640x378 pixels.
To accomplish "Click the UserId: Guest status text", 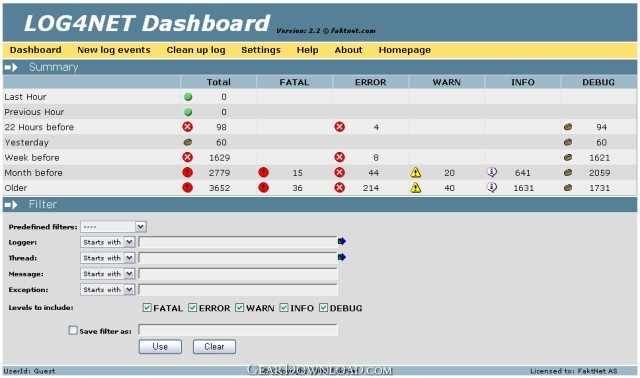I will 29,371.
